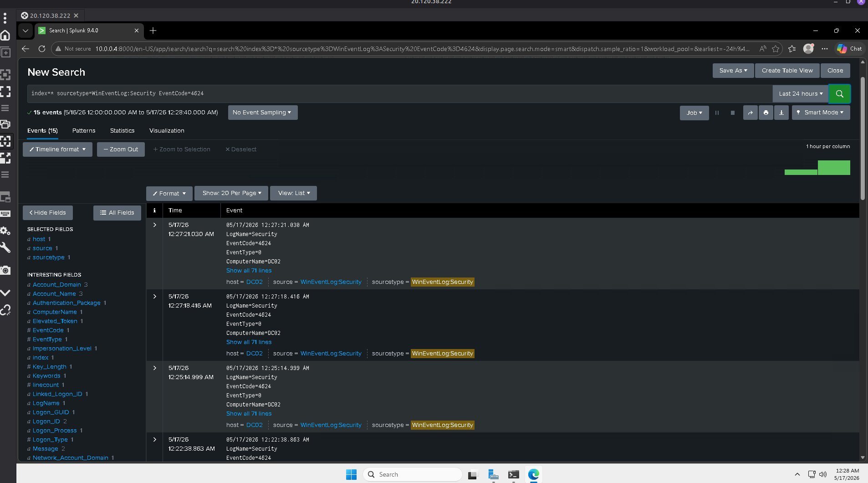This screenshot has width=868, height=483.
Task: Open Job dropdown menu
Action: (694, 113)
